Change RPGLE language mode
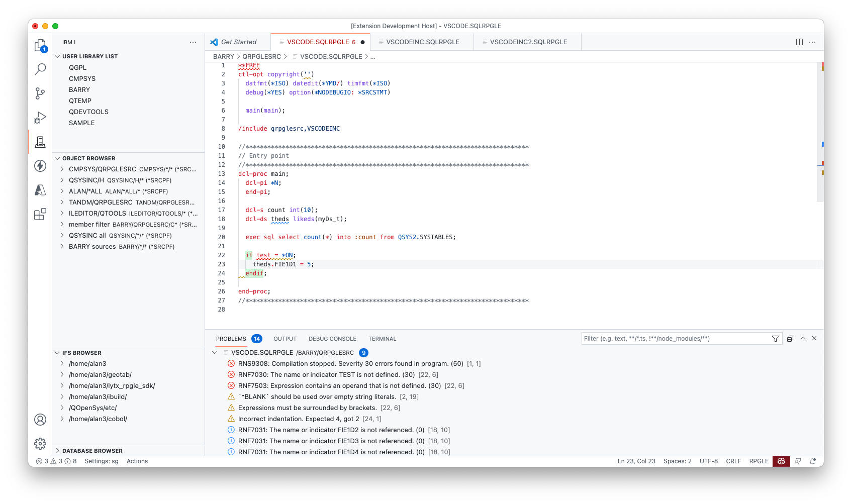The width and height of the screenshot is (852, 504). click(x=759, y=461)
